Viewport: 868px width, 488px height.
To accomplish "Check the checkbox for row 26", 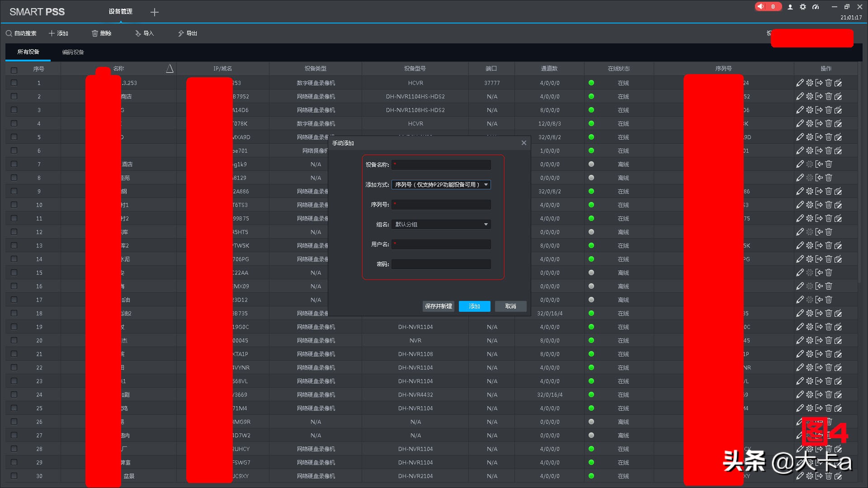I will coord(14,422).
